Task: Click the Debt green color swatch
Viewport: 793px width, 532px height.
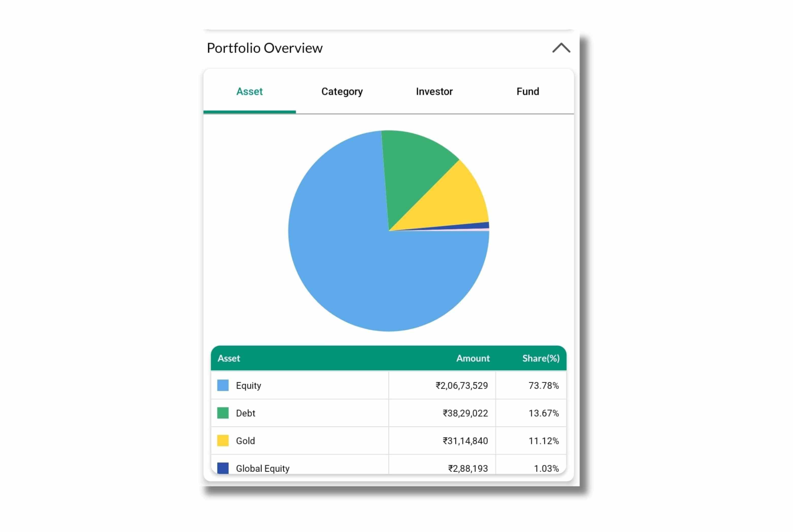Action: pos(223,413)
